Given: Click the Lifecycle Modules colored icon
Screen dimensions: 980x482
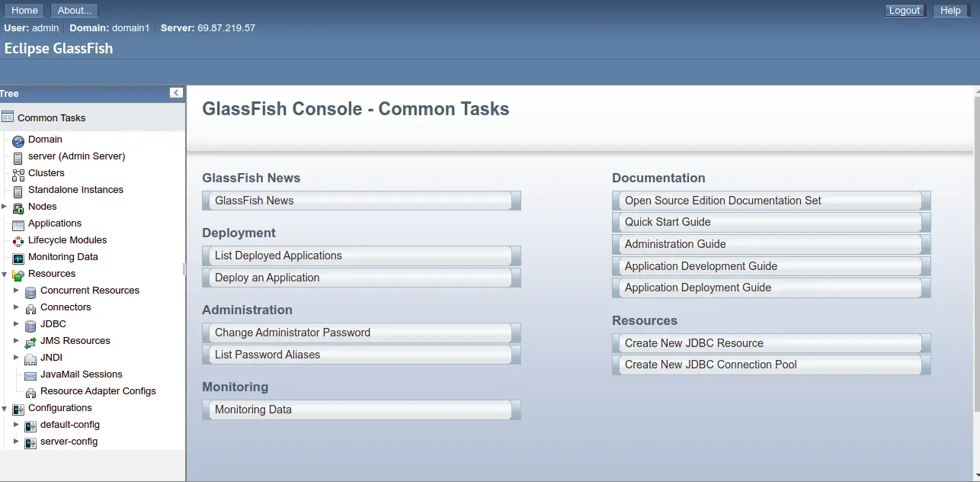Looking at the screenshot, I should pyautogui.click(x=18, y=241).
